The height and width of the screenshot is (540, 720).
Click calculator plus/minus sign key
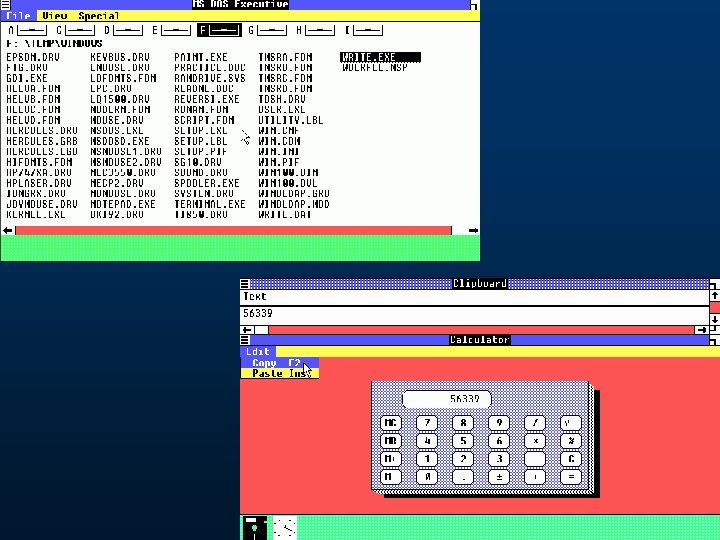tap(499, 477)
